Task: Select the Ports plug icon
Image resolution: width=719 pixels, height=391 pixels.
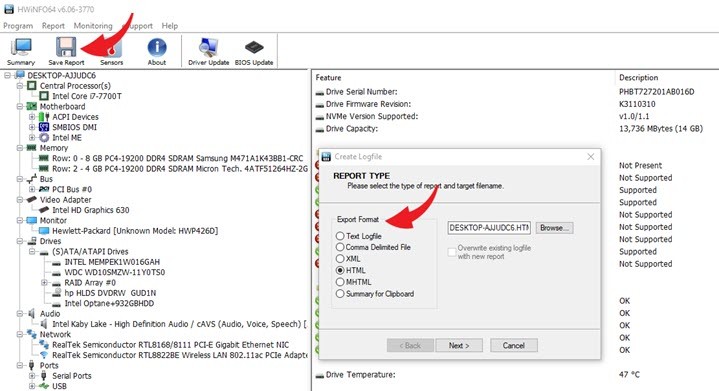Action: click(x=32, y=365)
